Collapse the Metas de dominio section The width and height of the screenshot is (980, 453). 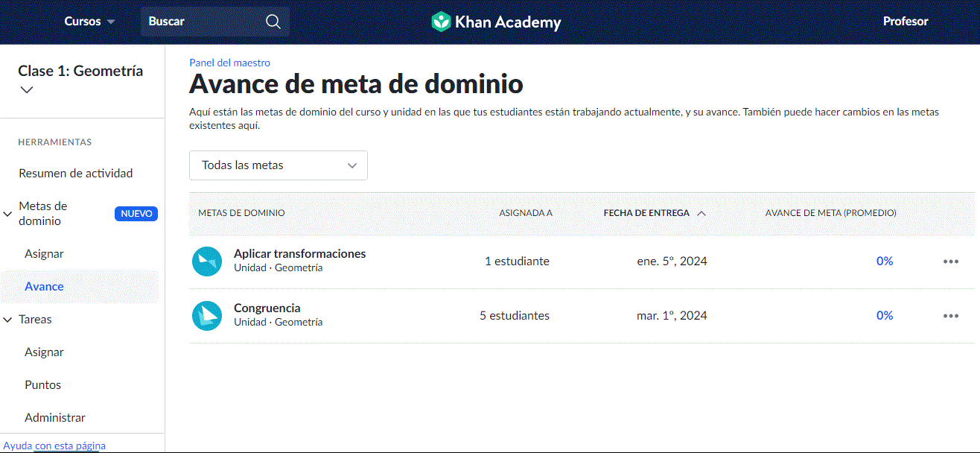pos(8,214)
